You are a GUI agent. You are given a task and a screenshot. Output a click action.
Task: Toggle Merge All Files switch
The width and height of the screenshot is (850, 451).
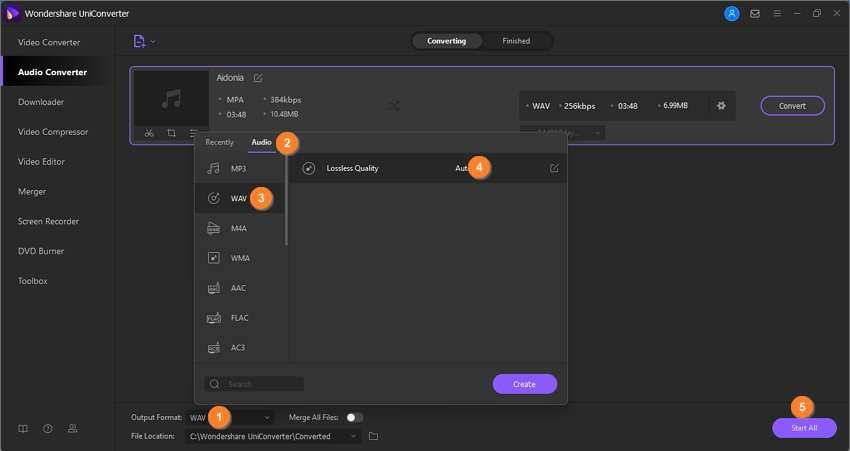(355, 417)
